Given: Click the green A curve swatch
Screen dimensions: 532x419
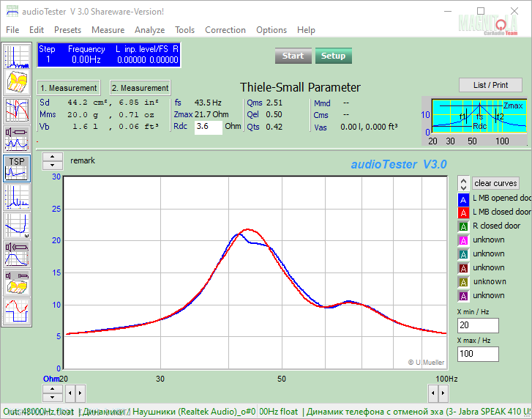Looking at the screenshot, I should click(463, 226).
